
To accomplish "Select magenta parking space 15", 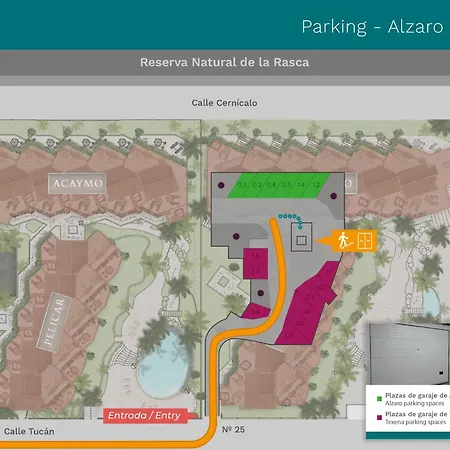I will click(x=256, y=256).
